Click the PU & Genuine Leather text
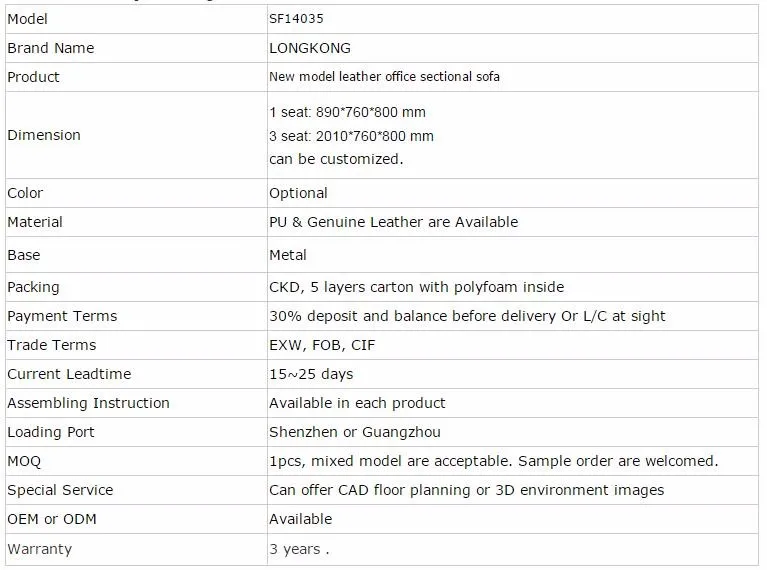The height and width of the screenshot is (570, 767). click(393, 222)
